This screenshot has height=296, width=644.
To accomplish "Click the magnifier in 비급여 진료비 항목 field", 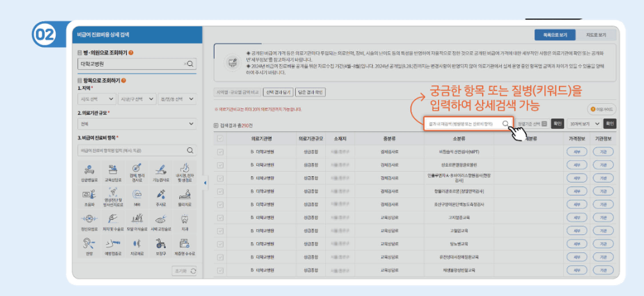I will point(190,151).
